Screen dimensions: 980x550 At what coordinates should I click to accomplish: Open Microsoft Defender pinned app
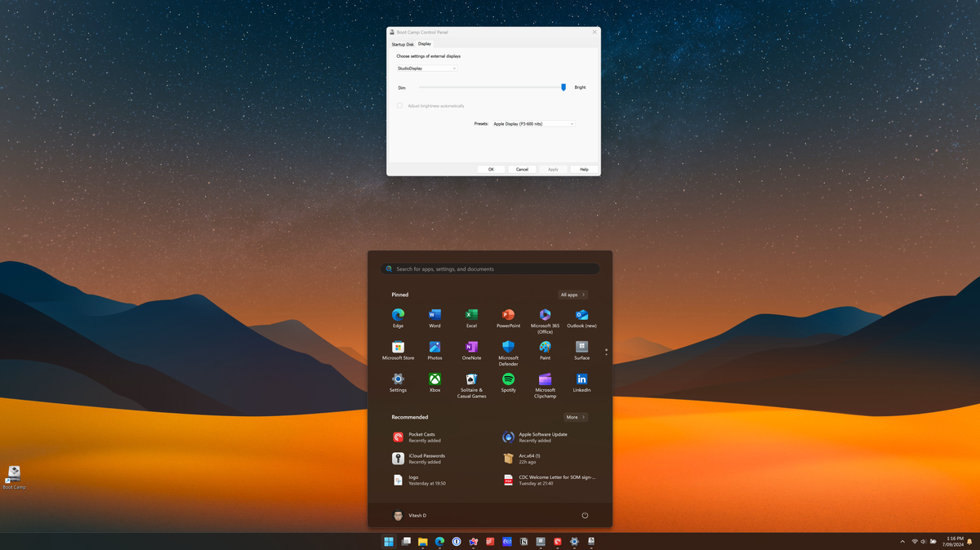click(508, 348)
